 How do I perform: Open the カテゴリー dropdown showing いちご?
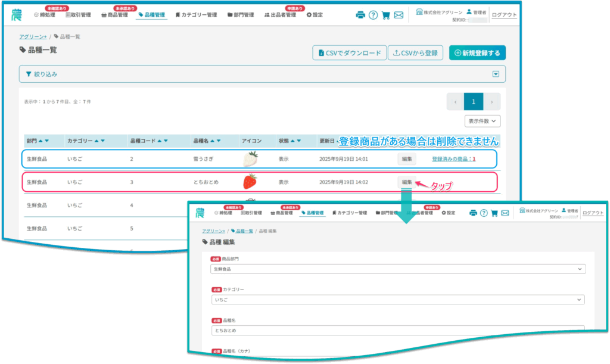[398, 300]
